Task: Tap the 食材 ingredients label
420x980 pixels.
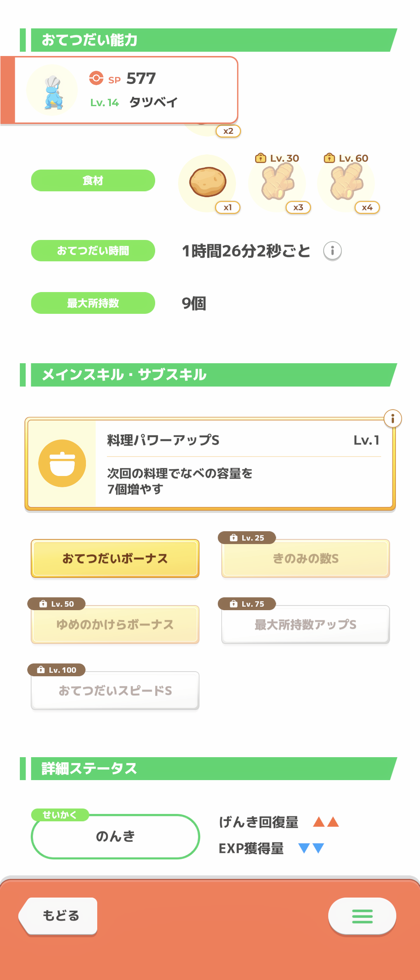Action: point(93,180)
